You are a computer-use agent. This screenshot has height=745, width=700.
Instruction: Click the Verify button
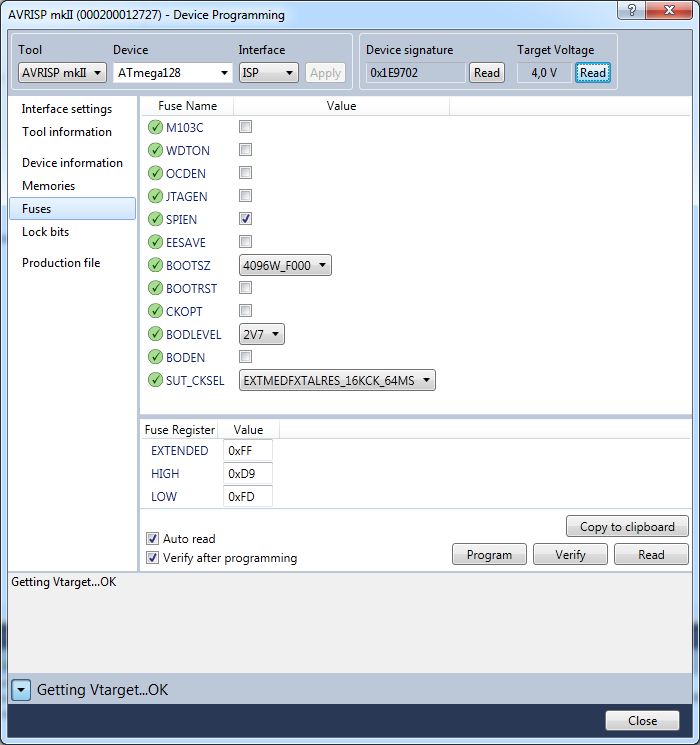tap(570, 554)
